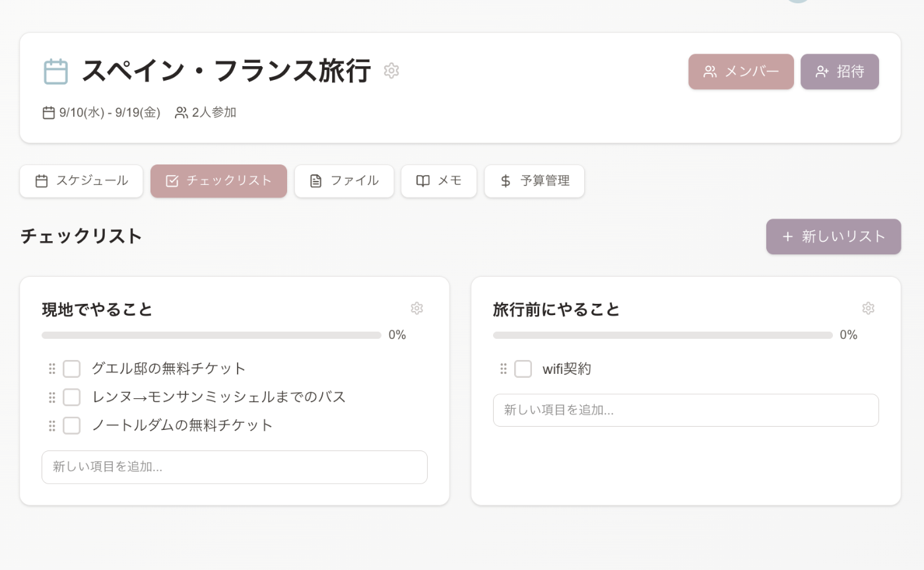
Task: Click the 2人参加 participants text
Action: pyautogui.click(x=214, y=113)
